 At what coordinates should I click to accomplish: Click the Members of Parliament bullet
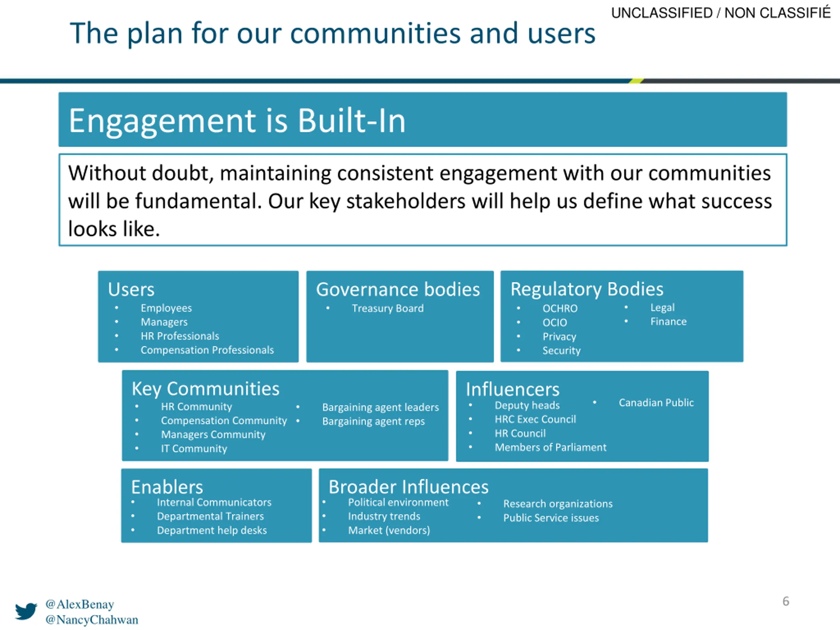click(551, 447)
